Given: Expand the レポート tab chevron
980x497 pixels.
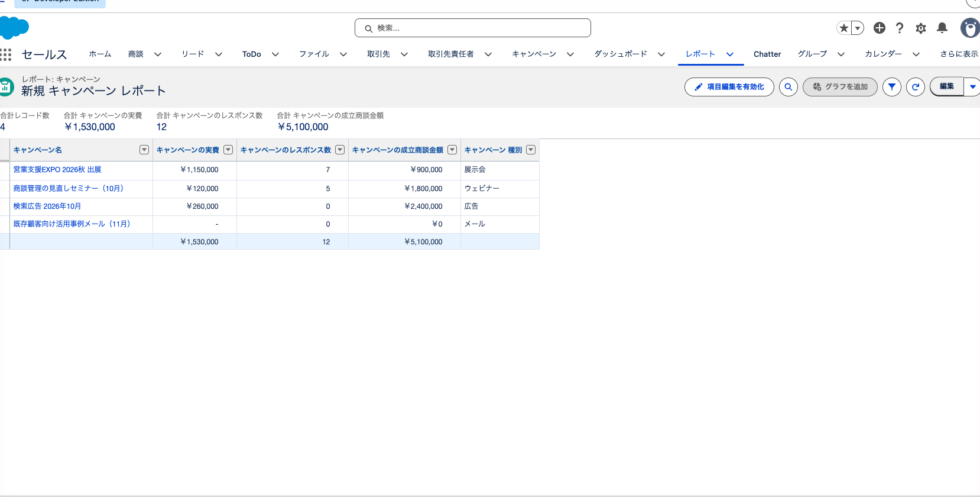Looking at the screenshot, I should pyautogui.click(x=730, y=54).
